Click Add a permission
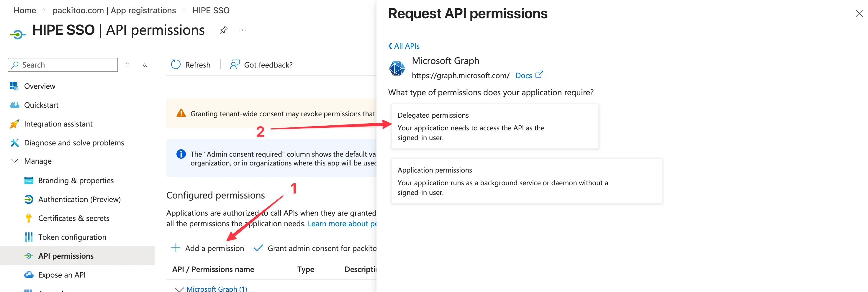 (x=208, y=248)
